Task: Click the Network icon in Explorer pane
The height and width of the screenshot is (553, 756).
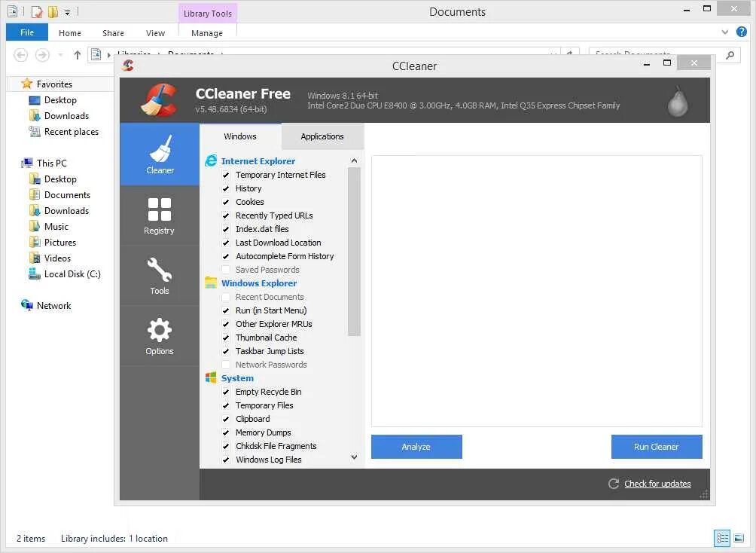Action: point(27,305)
